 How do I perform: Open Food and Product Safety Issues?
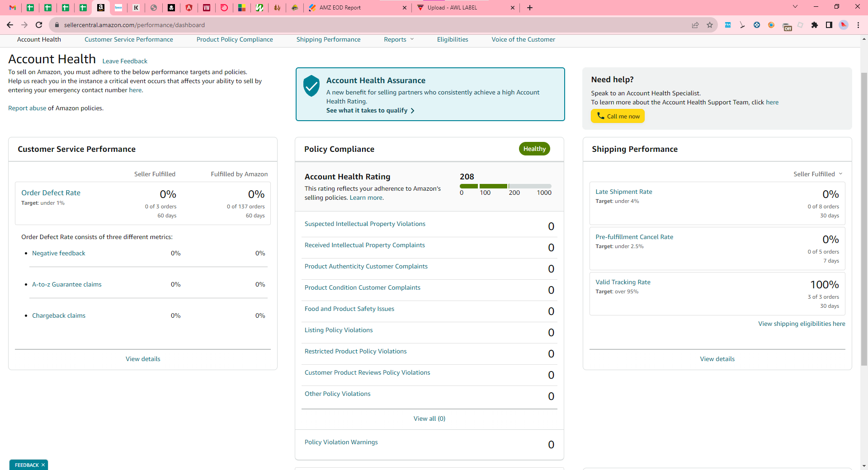(x=349, y=309)
